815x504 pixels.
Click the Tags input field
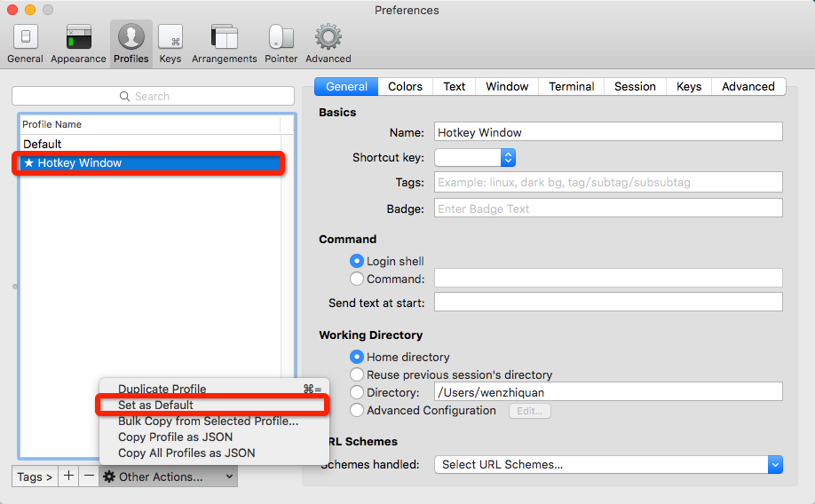[608, 183]
